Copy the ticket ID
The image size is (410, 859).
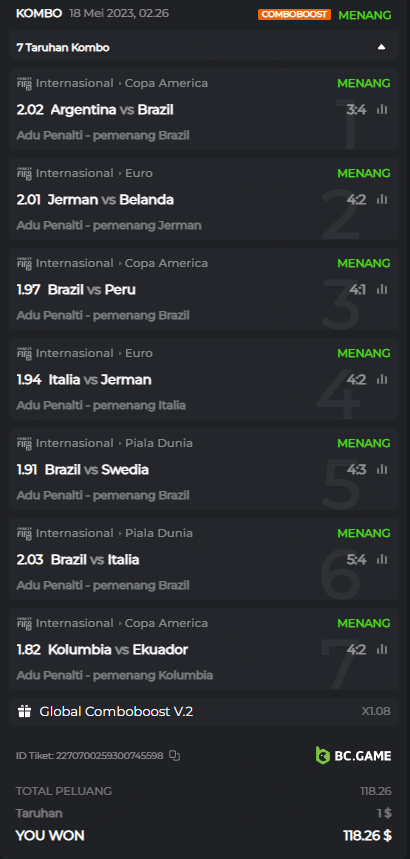pyautogui.click(x=174, y=755)
